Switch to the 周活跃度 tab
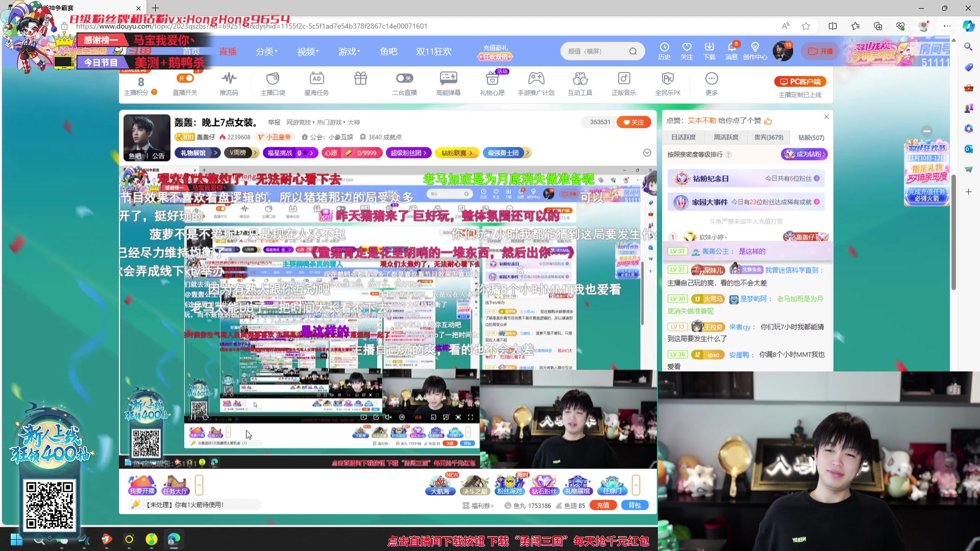The height and width of the screenshot is (551, 980). [x=726, y=137]
